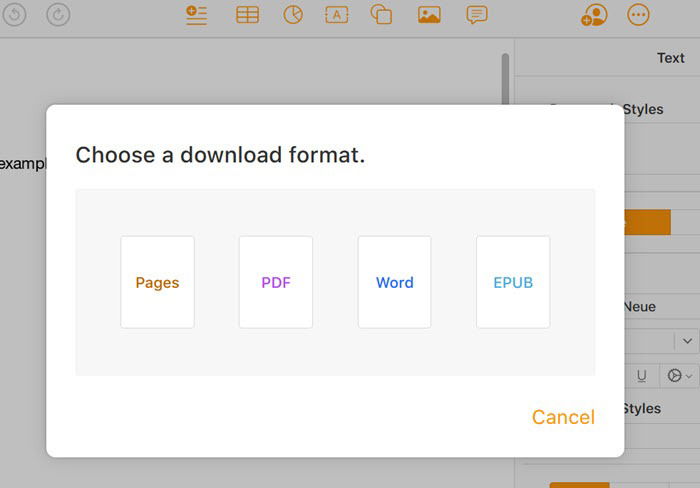The width and height of the screenshot is (700, 488).
Task: Insert a text box icon
Action: (337, 15)
